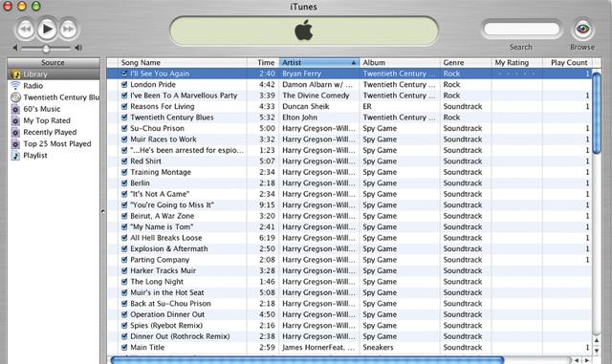Select the song Operation Dinner Out

[x=167, y=314]
